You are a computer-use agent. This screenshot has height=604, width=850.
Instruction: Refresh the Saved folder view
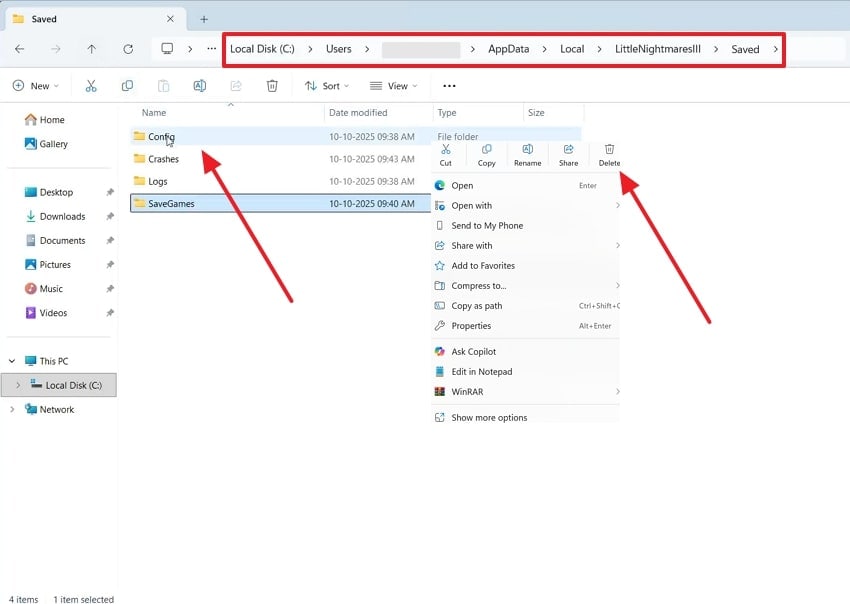(x=128, y=49)
